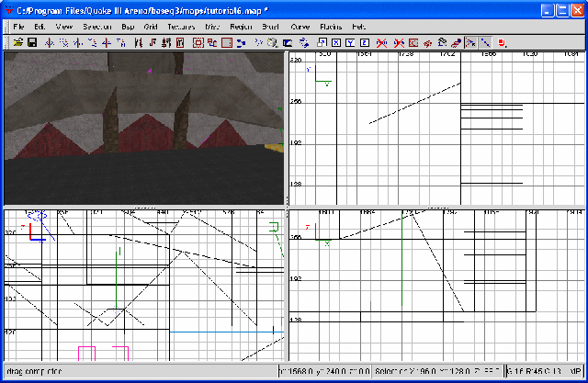
Task: Click the Selection size readout in status bar
Action: [x=437, y=371]
